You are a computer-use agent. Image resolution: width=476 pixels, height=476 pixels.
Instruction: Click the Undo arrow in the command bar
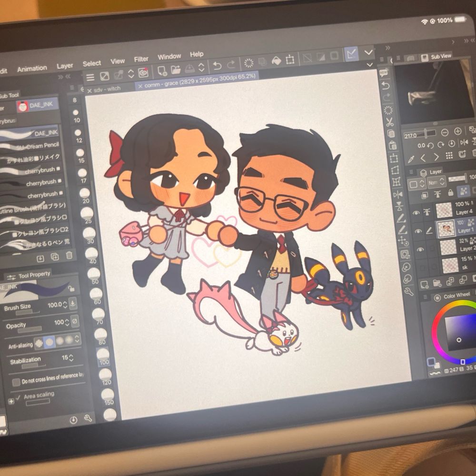pos(217,65)
